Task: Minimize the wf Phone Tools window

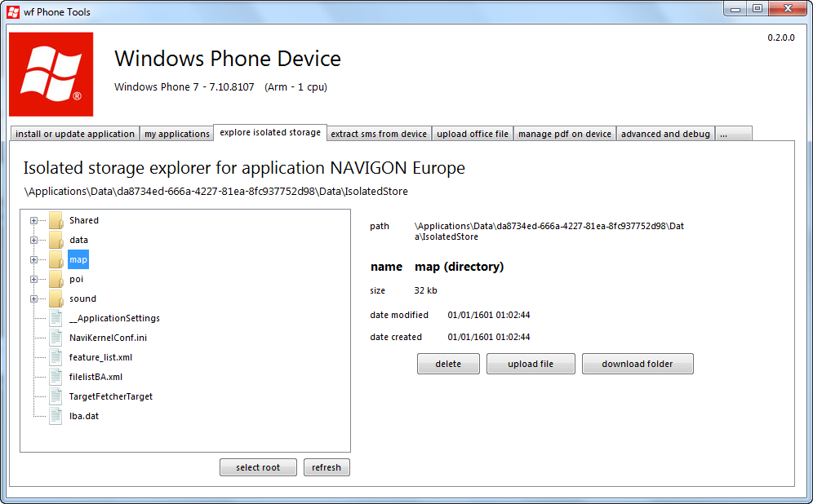Action: coord(735,9)
